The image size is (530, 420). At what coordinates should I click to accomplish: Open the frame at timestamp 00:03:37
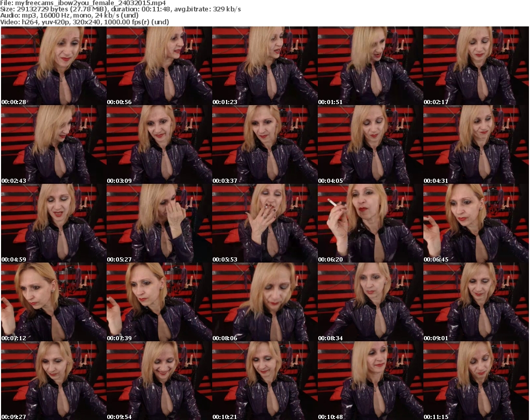click(264, 144)
